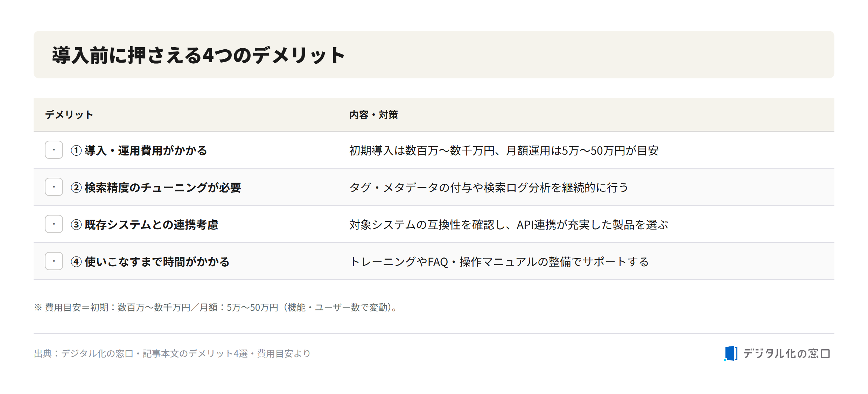
Task: Click the heading 導入前に押さえる4つのデメリット
Action: [199, 55]
